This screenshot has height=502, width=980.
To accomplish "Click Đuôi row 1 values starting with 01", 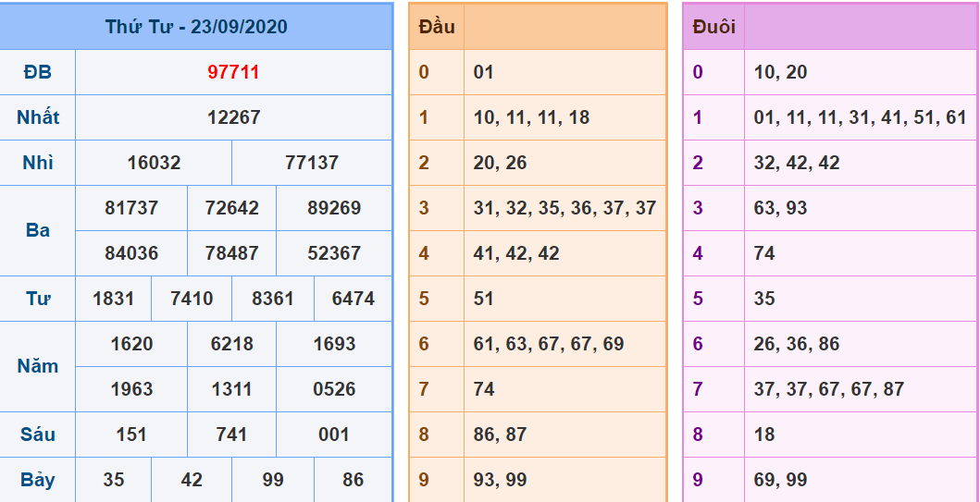I will point(860,117).
